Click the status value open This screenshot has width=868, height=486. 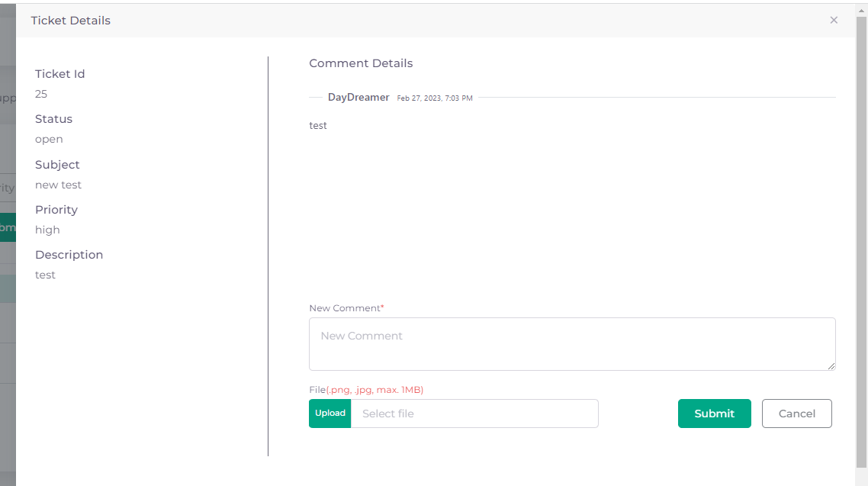coord(49,140)
